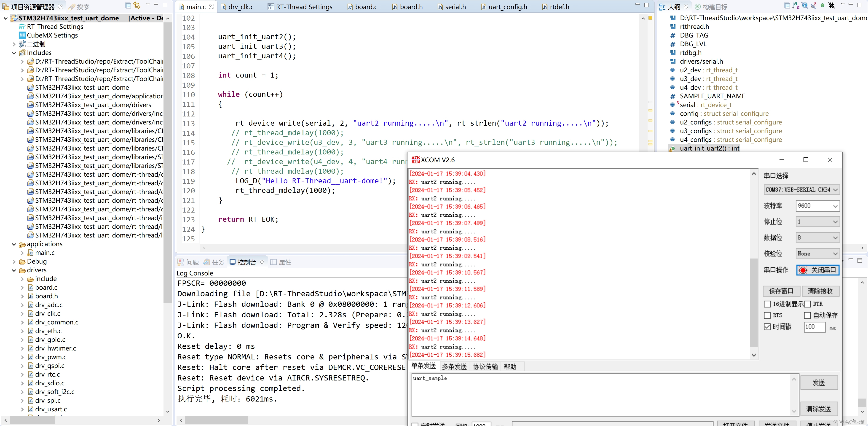Open RT-Thread Settings in project tree
This screenshot has height=426, width=868.
pyautogui.click(x=55, y=27)
